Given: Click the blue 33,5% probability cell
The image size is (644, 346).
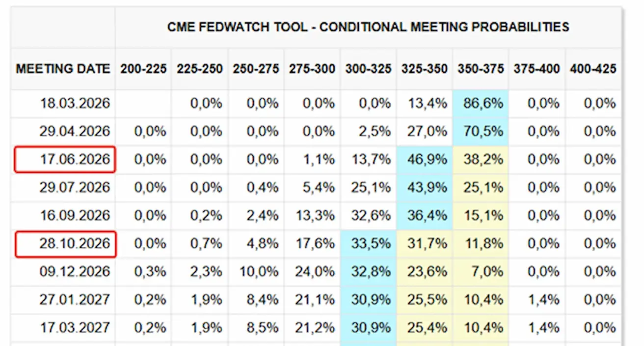Looking at the screenshot, I should click(x=369, y=244).
